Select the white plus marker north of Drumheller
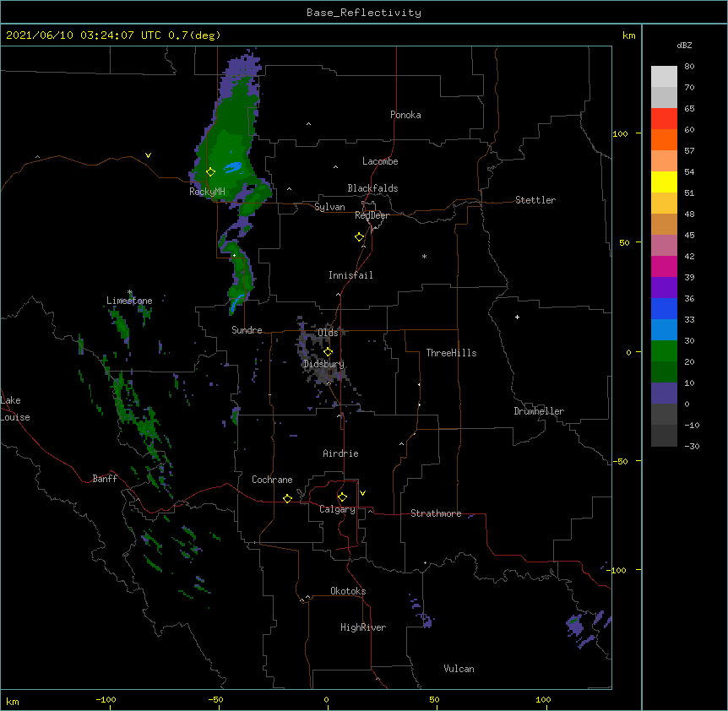The width and height of the screenshot is (728, 711). point(517,317)
